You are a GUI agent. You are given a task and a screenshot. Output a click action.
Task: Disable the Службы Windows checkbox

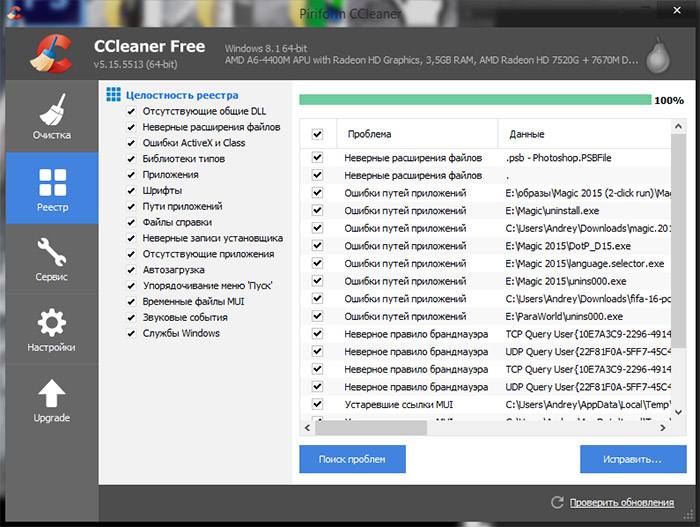tap(131, 333)
